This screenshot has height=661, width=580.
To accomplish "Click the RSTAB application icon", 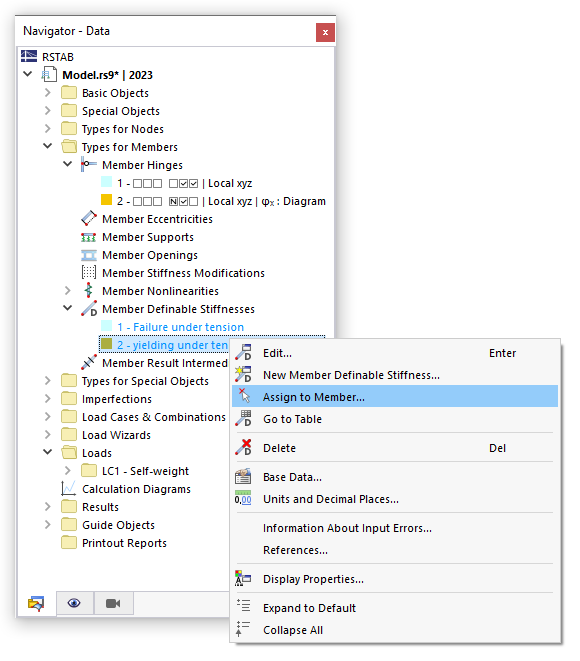I will [29, 56].
